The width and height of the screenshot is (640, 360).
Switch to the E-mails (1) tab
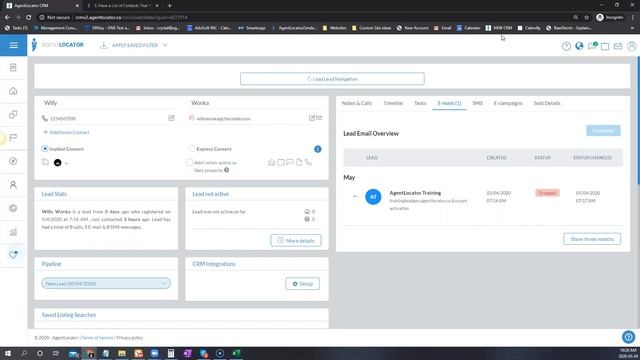pos(449,103)
